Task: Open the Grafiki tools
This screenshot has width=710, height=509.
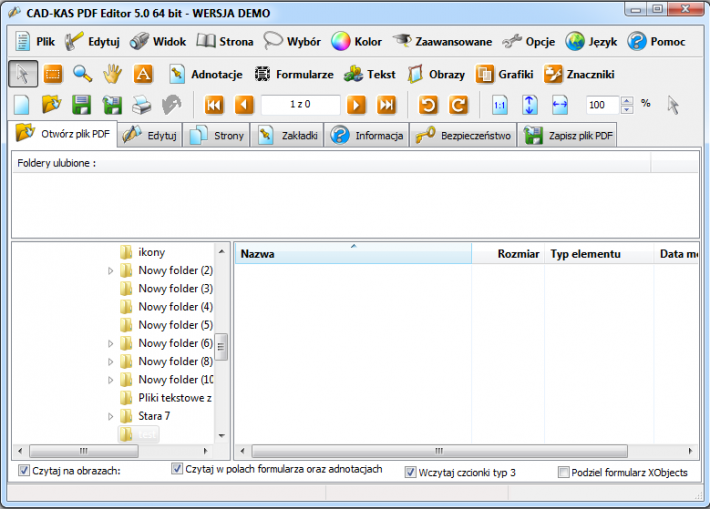Action: (504, 74)
